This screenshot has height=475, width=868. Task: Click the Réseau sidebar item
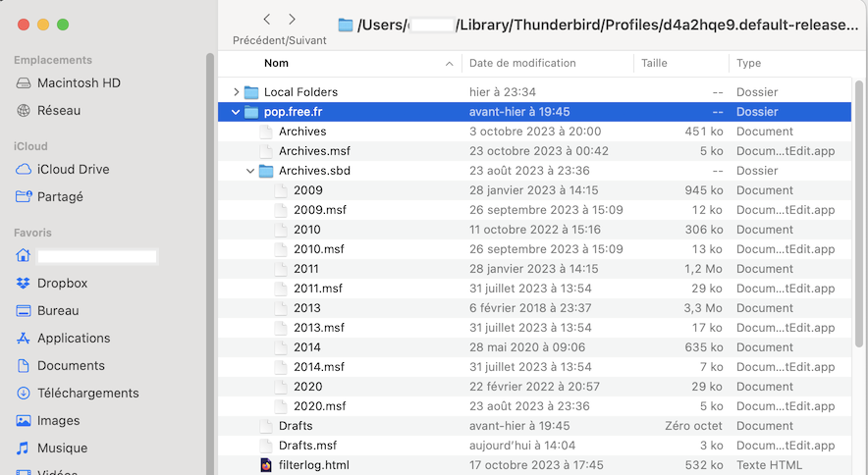point(59,110)
